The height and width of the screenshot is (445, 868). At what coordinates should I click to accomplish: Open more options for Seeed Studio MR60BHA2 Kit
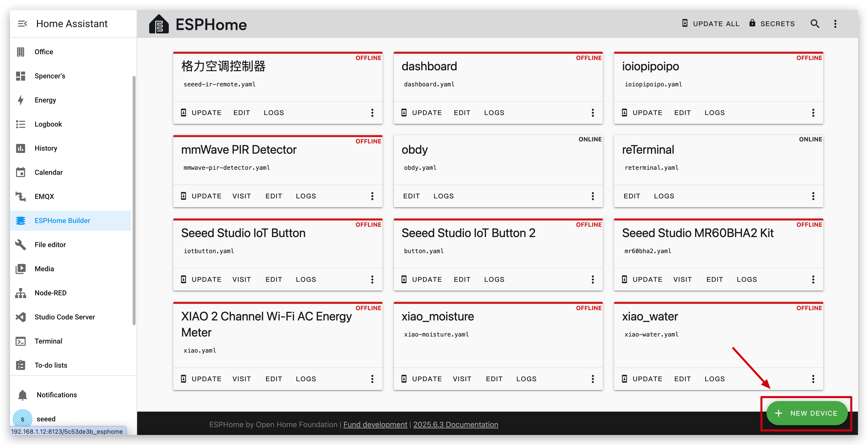(x=813, y=279)
